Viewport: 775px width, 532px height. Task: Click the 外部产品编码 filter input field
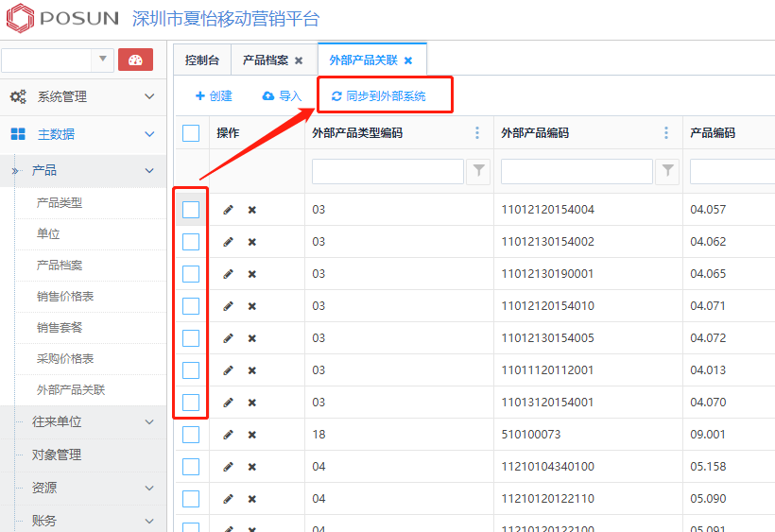[577, 171]
